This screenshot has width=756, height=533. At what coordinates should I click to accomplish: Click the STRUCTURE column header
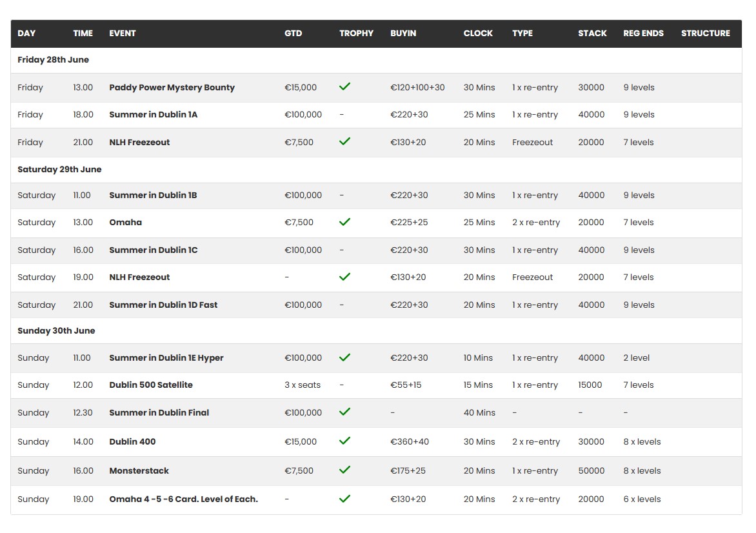point(705,34)
